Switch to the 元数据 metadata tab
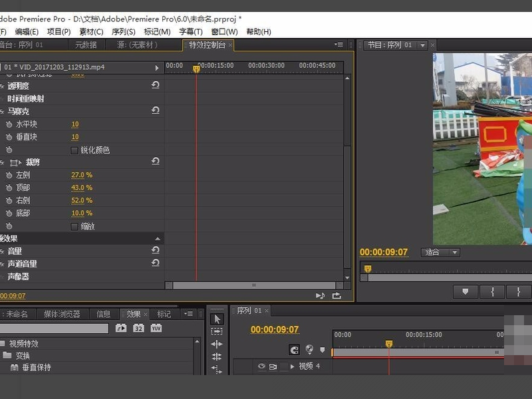This screenshot has width=532, height=399. 86,45
